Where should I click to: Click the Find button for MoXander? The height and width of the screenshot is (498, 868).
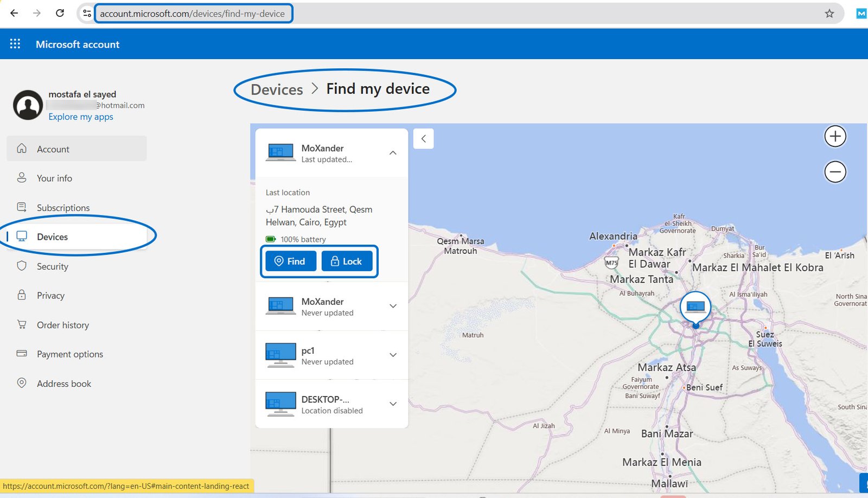(291, 261)
